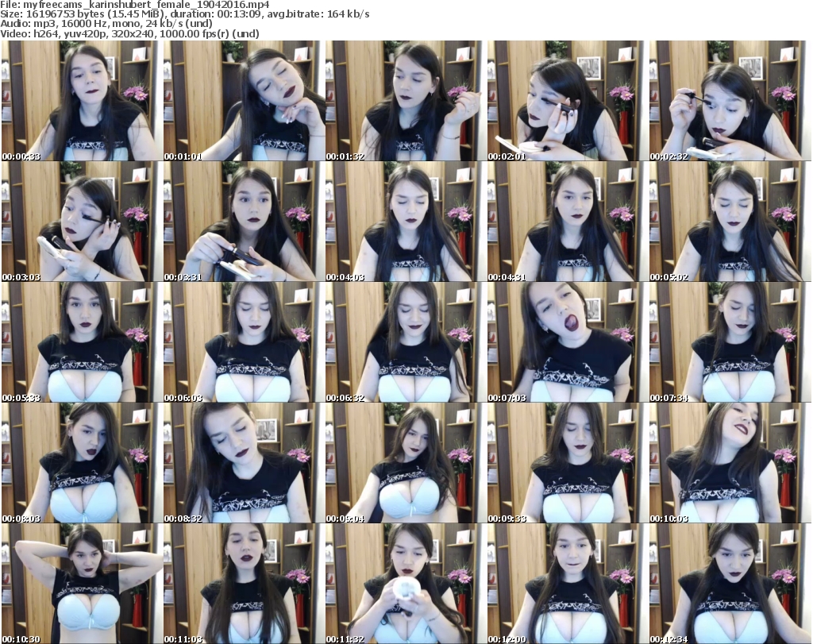
Task: Choose the frame stamped 00:11:32
Action: 406,584
